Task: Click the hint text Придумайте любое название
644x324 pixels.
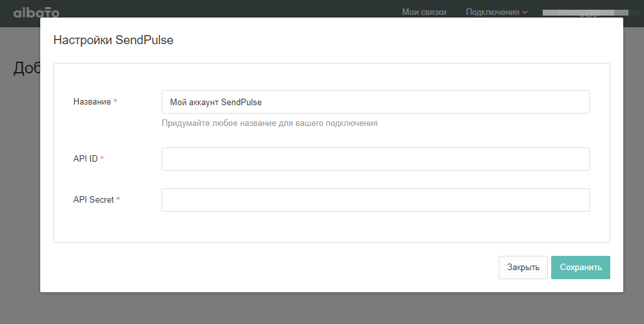Action: coord(269,123)
